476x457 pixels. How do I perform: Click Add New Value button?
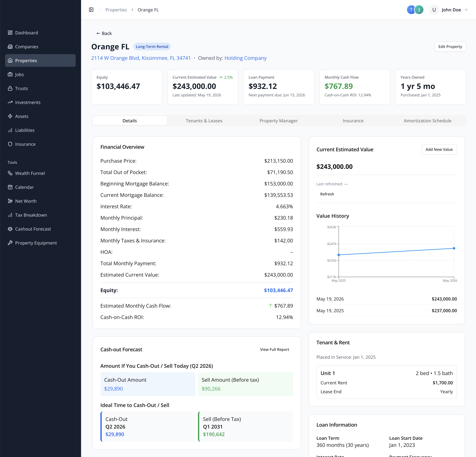coord(439,150)
